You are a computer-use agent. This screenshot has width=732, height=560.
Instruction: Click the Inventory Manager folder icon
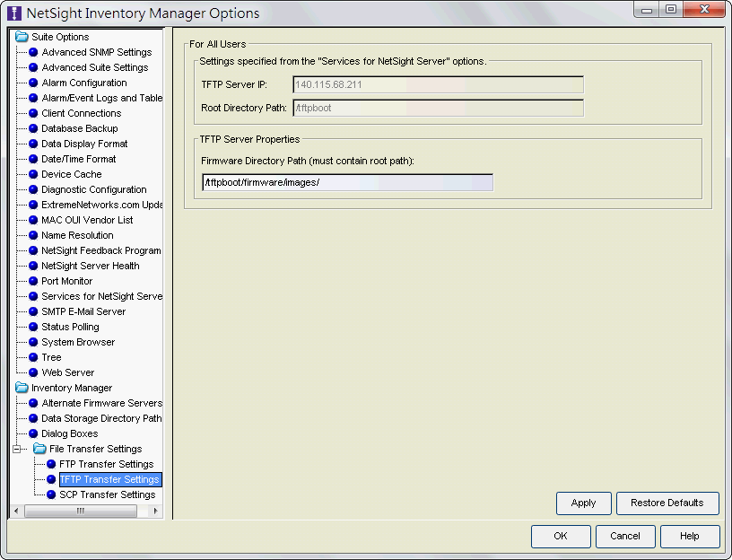22,388
